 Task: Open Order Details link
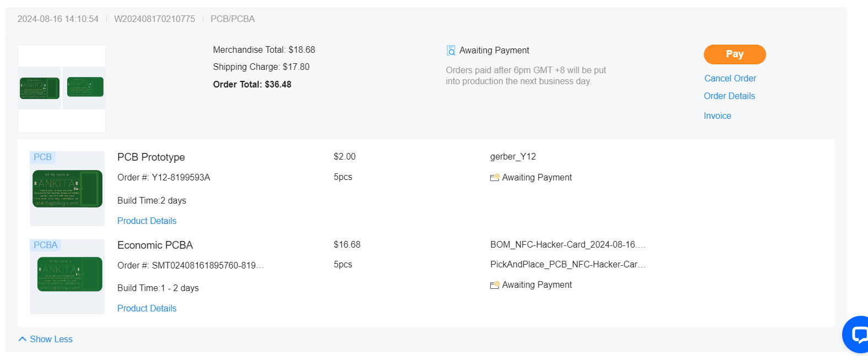729,96
